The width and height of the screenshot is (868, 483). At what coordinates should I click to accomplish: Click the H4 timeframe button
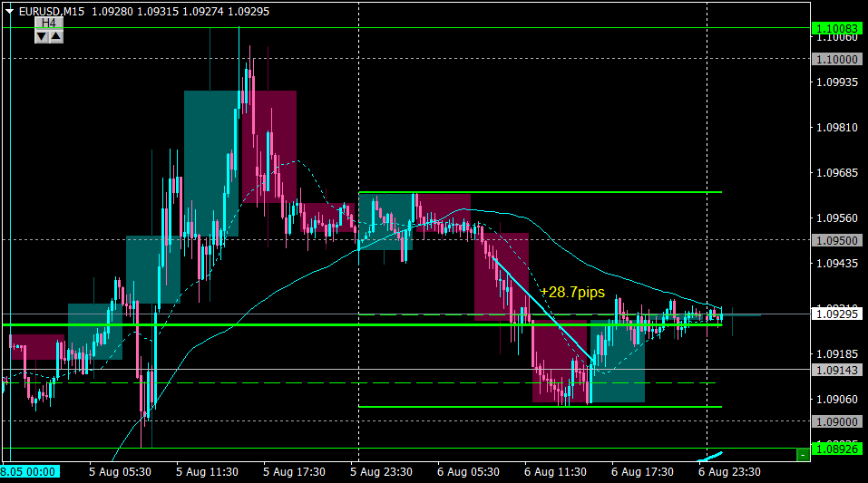pos(49,24)
